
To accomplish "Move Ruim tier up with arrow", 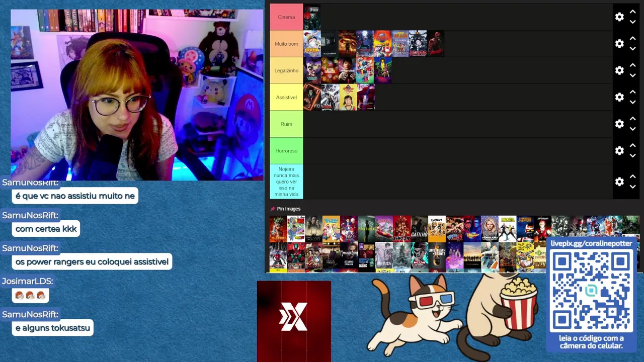I will [633, 119].
